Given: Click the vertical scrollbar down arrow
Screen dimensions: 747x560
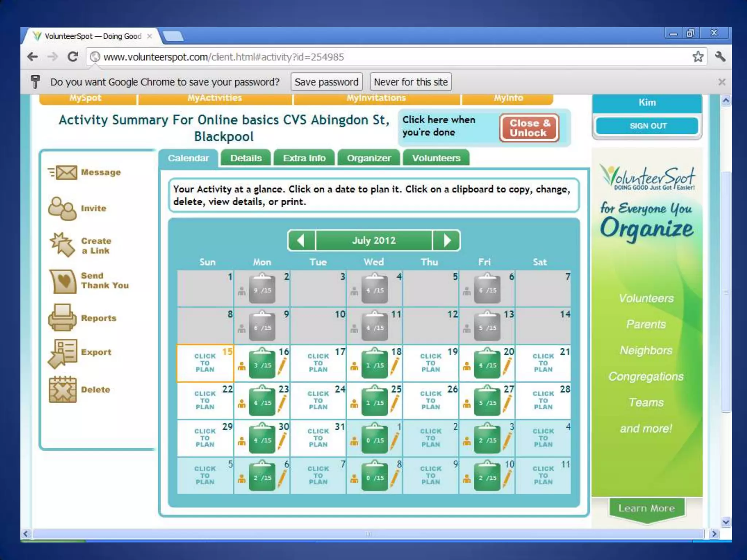Looking at the screenshot, I should (x=726, y=522).
